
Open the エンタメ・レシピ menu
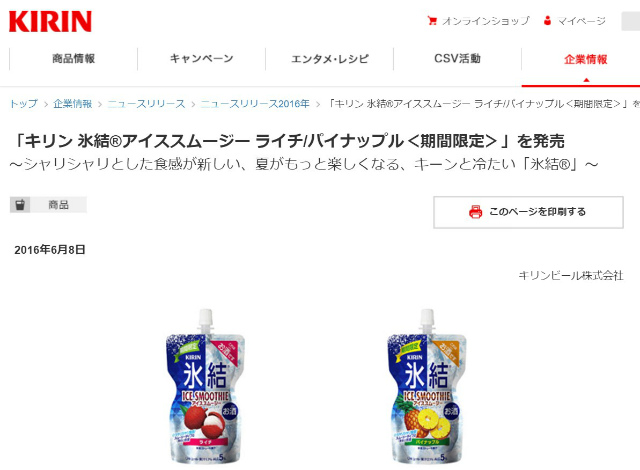click(330, 59)
